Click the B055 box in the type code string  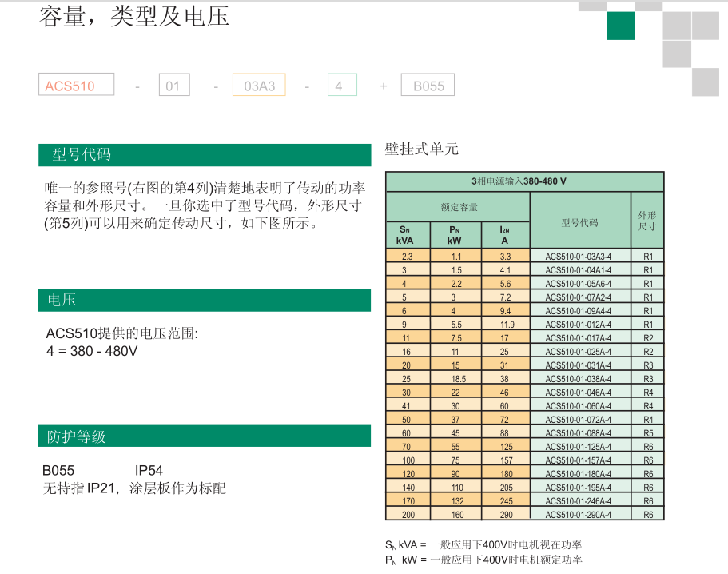428,85
